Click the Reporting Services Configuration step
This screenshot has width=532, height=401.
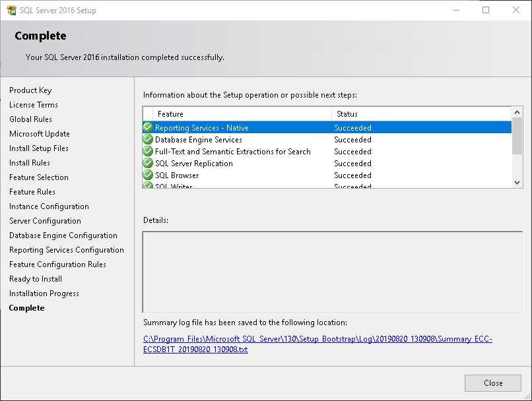[67, 250]
